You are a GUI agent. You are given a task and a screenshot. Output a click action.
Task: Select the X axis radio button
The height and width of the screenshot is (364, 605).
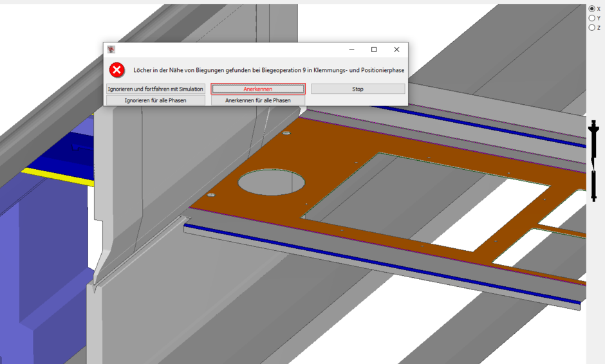tap(592, 8)
